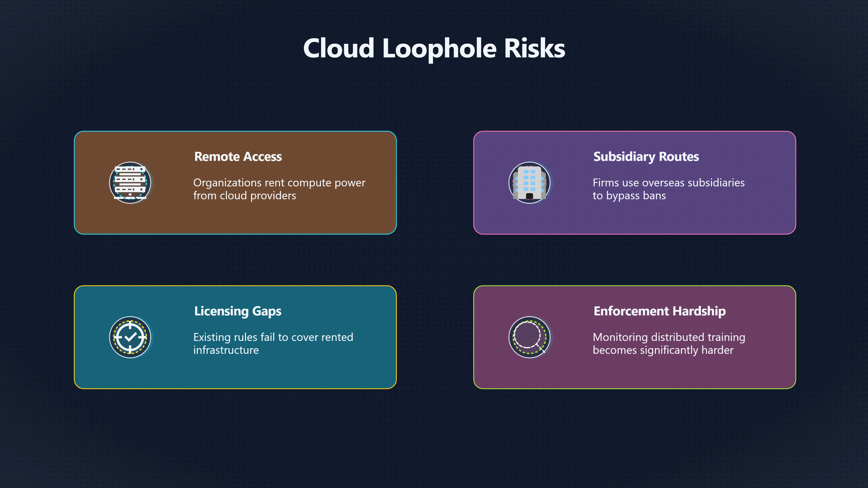The height and width of the screenshot is (488, 868).
Task: Select the 'Licensing Gaps' heading
Action: (x=238, y=311)
